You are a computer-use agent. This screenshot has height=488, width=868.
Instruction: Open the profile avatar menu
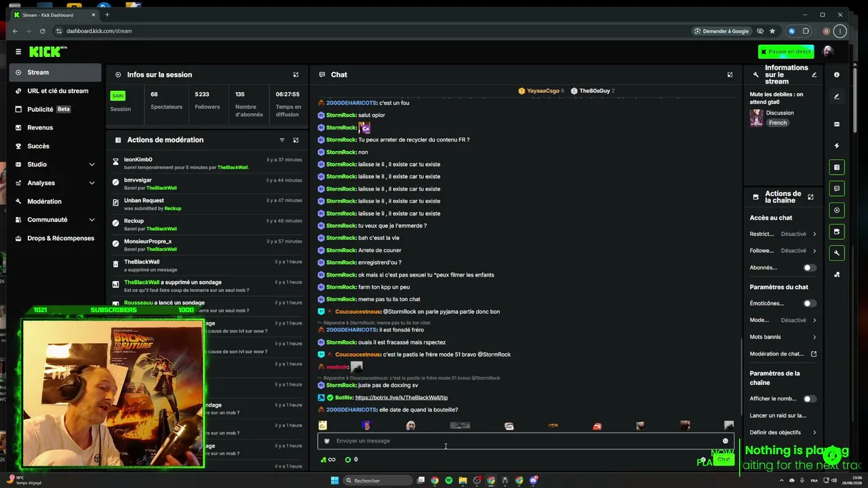pyautogui.click(x=827, y=52)
